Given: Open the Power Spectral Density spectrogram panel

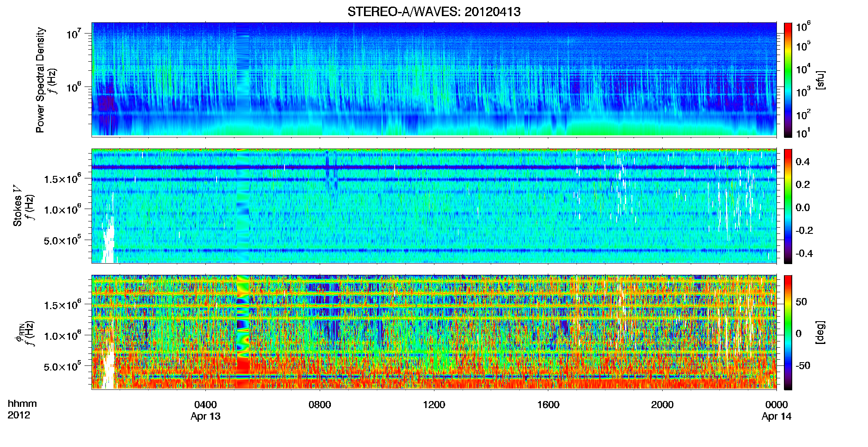Looking at the screenshot, I should point(434,79).
